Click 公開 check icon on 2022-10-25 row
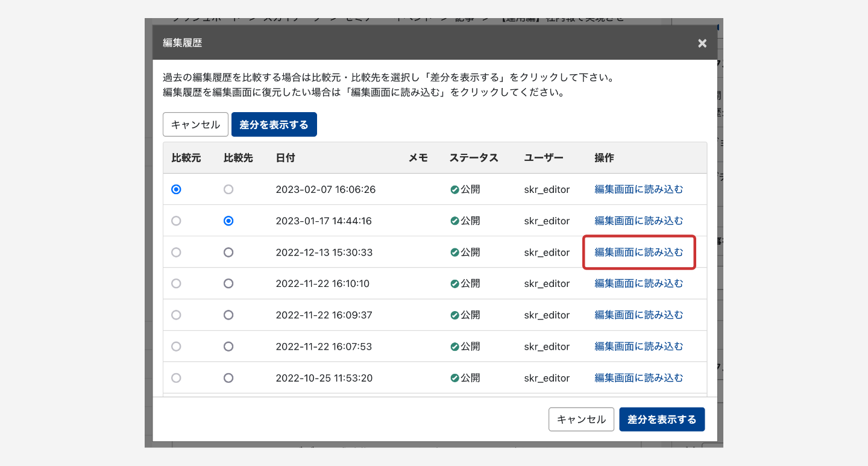 click(455, 379)
